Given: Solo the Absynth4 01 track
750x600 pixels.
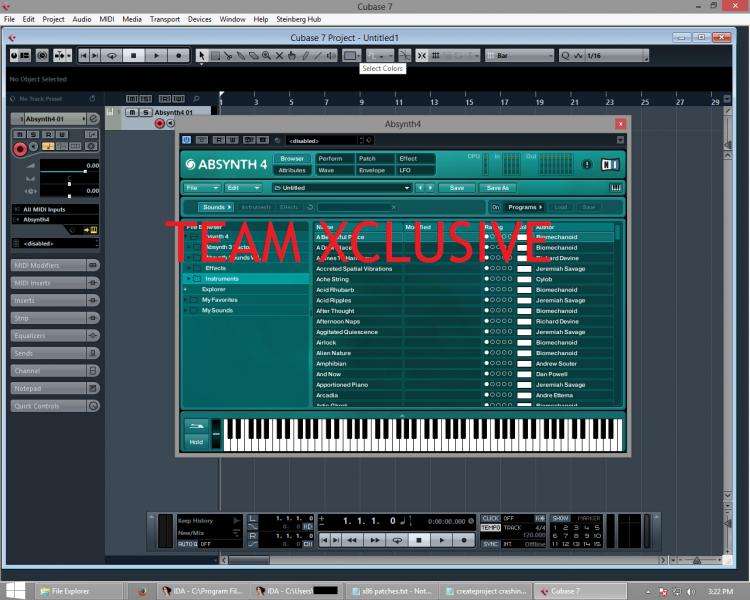Looking at the screenshot, I should [145, 113].
